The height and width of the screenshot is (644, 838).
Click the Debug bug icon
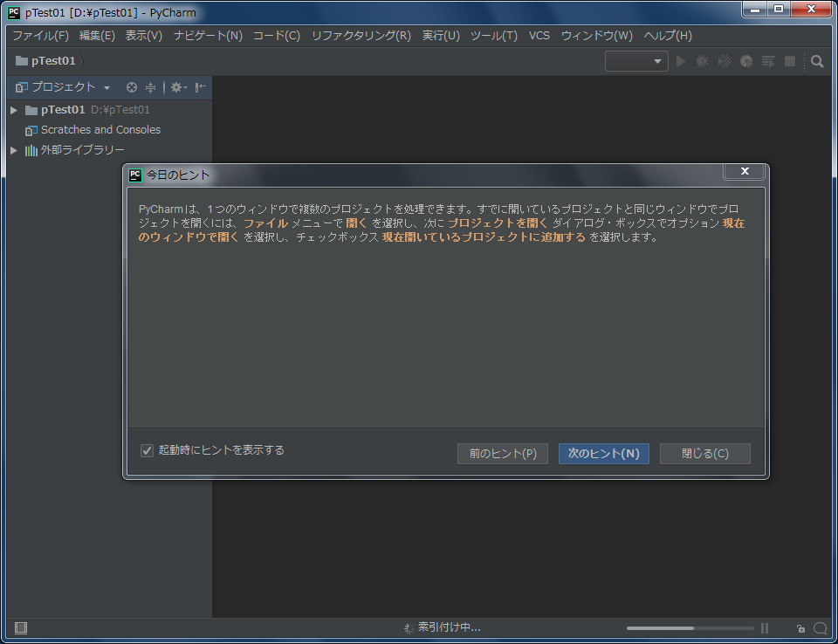[702, 61]
